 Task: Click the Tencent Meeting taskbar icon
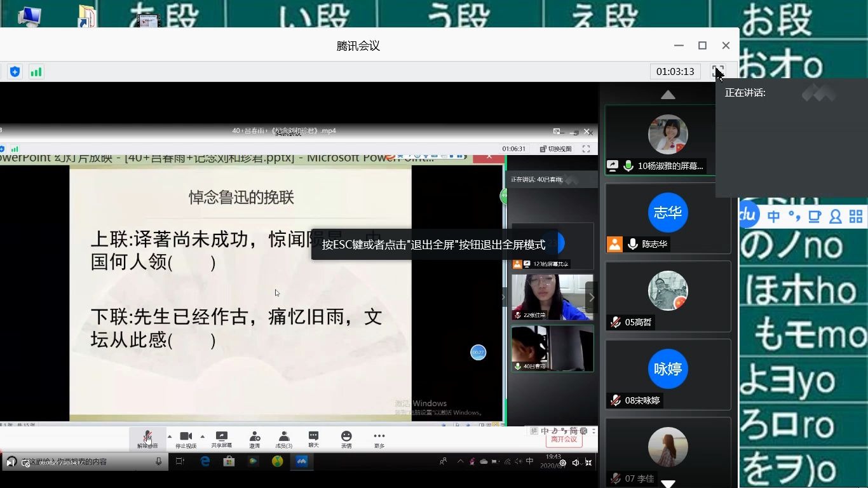[x=302, y=462]
